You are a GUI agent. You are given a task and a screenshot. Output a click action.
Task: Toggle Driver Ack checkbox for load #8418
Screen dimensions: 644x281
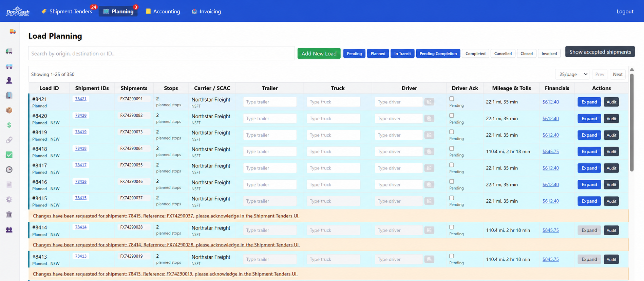click(452, 148)
